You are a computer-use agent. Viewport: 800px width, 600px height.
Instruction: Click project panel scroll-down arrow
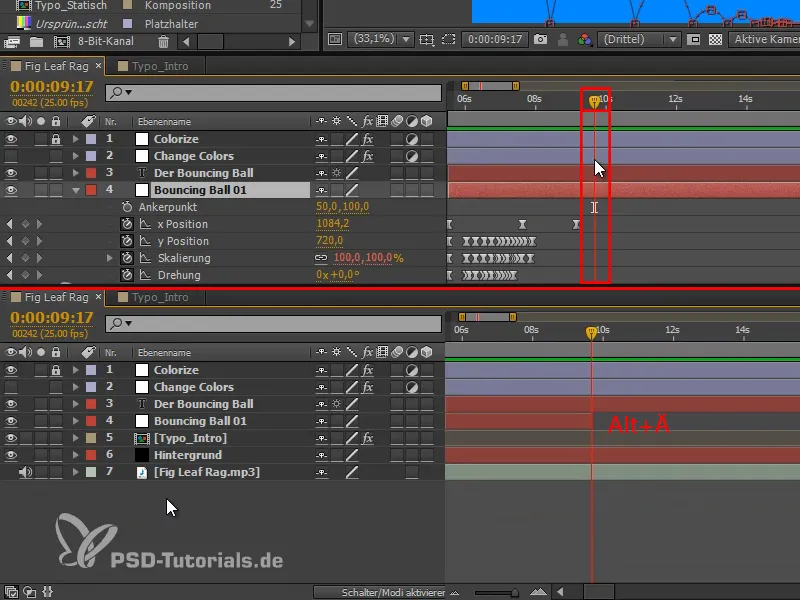tap(309, 23)
